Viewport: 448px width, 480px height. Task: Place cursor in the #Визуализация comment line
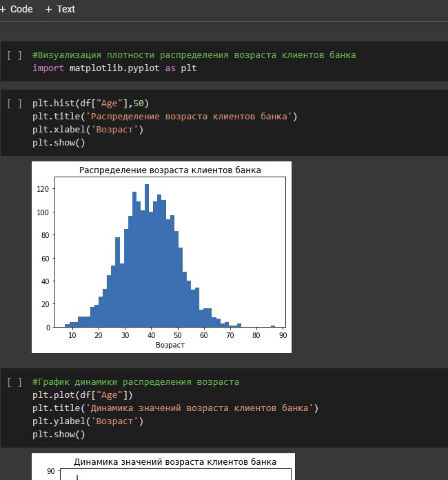click(194, 55)
